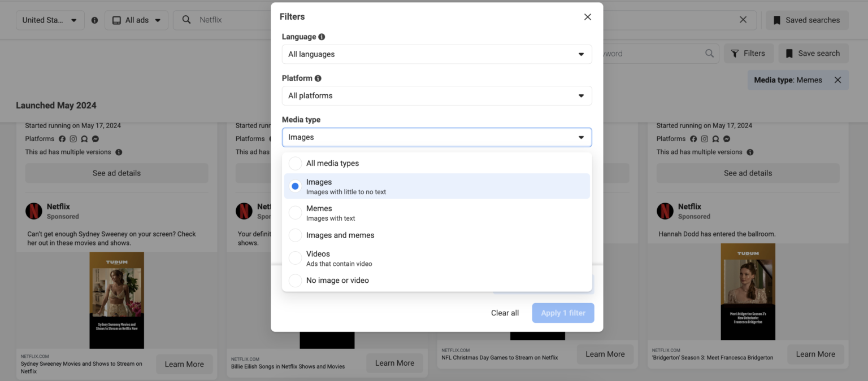Image resolution: width=868 pixels, height=381 pixels.
Task: Select the Facebook platform icon
Action: tap(62, 138)
